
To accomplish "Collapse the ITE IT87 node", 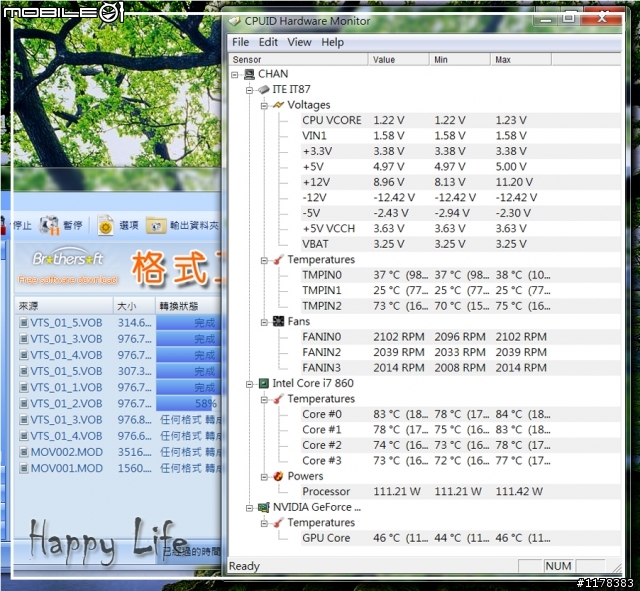I will (249, 90).
